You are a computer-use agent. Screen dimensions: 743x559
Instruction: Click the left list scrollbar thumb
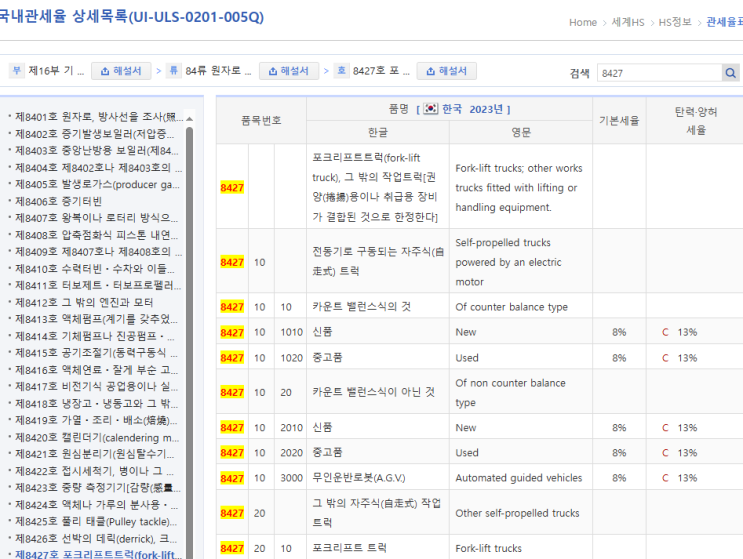click(x=190, y=343)
